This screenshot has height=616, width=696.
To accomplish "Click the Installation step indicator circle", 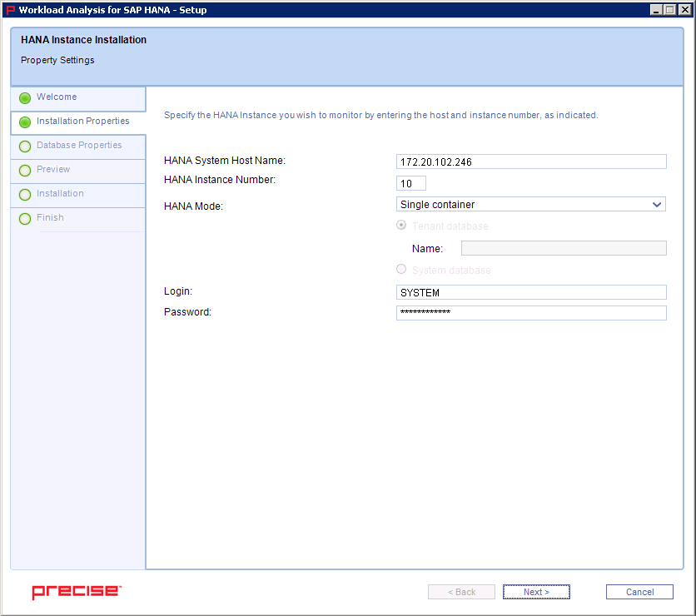I will [25, 195].
